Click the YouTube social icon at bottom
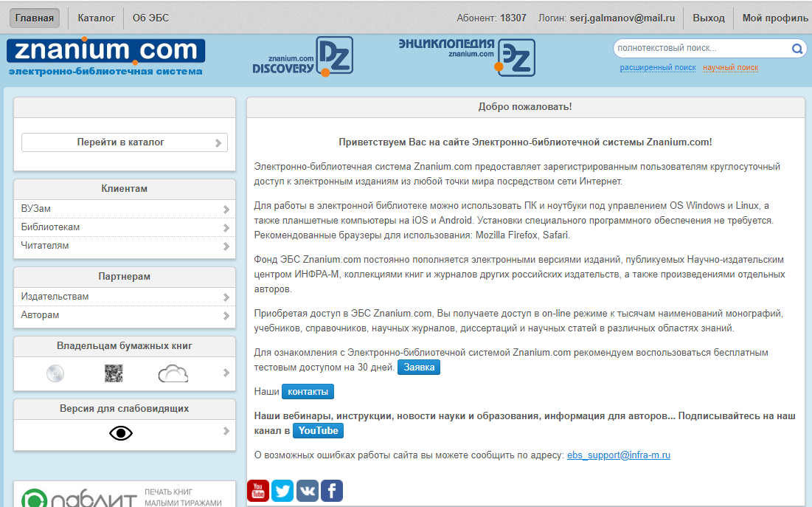812x507 pixels. [258, 490]
